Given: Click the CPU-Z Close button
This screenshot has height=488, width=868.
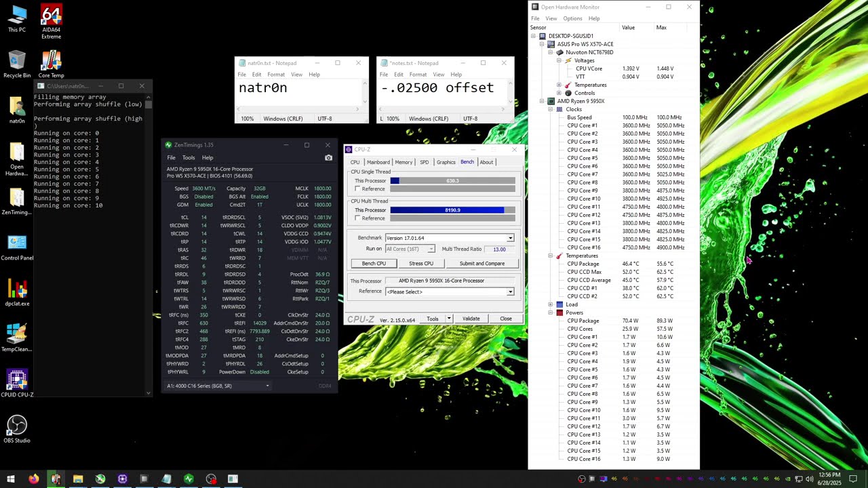Looking at the screenshot, I should coord(506,319).
